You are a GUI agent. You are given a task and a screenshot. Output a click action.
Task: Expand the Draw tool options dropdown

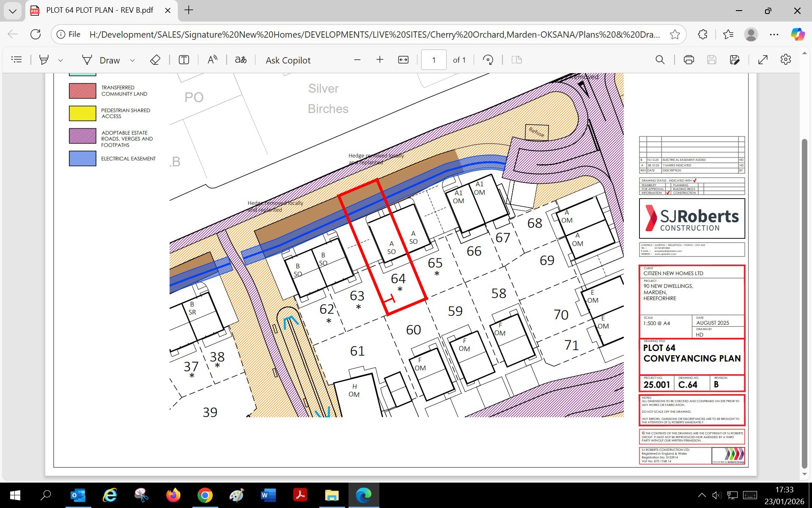click(x=132, y=60)
